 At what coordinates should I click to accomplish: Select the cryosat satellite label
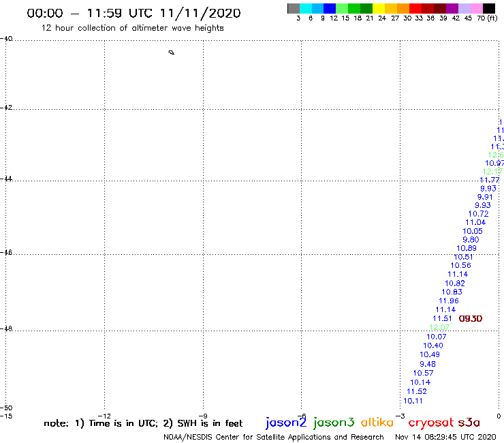click(x=430, y=423)
